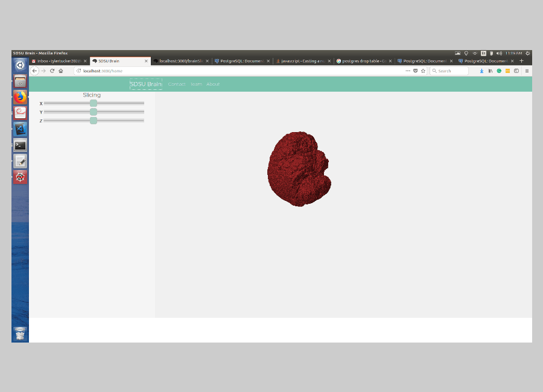Switch to the postgres drop table tab
This screenshot has width=543, height=392.
[x=361, y=61]
